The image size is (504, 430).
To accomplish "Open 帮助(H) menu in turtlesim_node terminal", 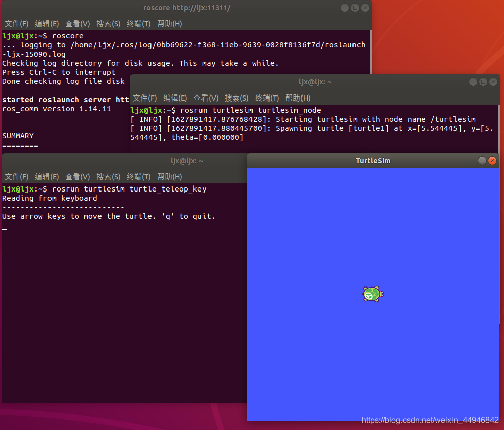I will tap(297, 98).
